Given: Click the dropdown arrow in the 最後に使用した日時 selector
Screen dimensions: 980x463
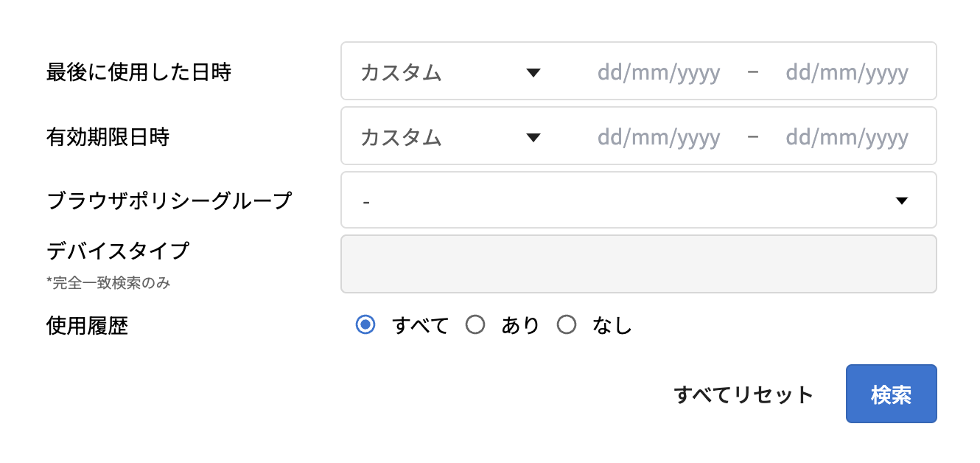Looking at the screenshot, I should click(x=533, y=71).
